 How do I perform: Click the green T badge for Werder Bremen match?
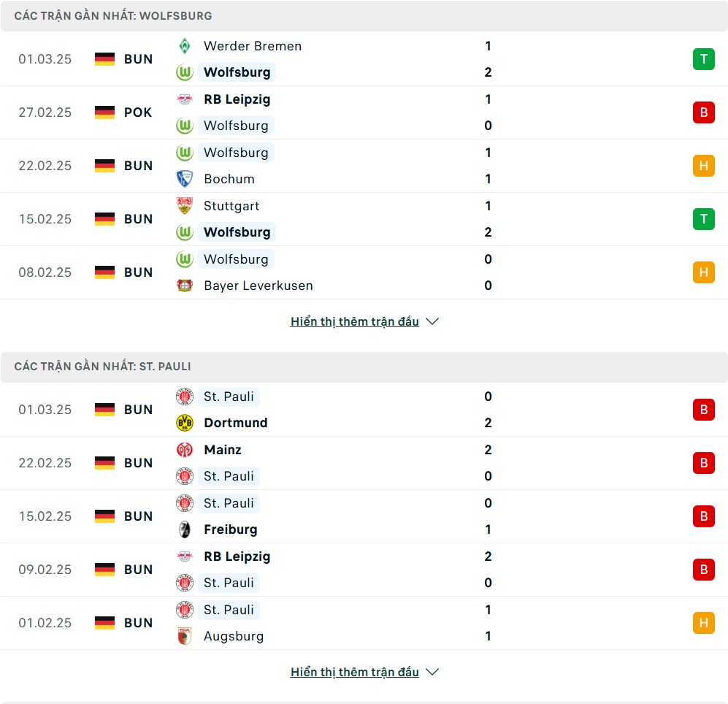pyautogui.click(x=703, y=59)
